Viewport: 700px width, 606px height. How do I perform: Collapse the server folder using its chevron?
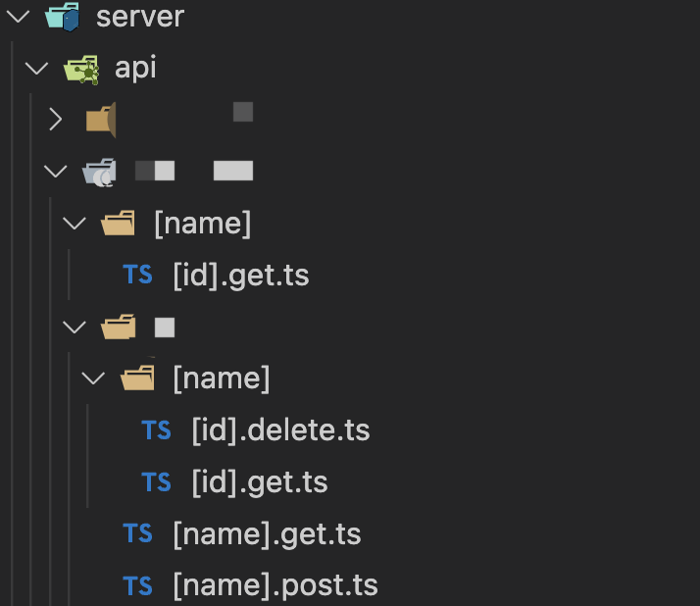point(17,17)
